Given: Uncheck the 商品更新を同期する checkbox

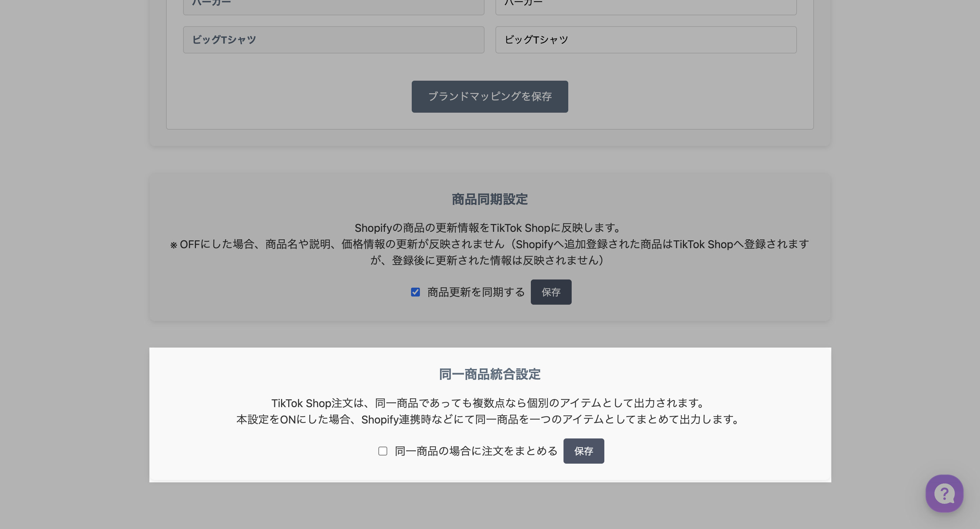Looking at the screenshot, I should (x=415, y=292).
